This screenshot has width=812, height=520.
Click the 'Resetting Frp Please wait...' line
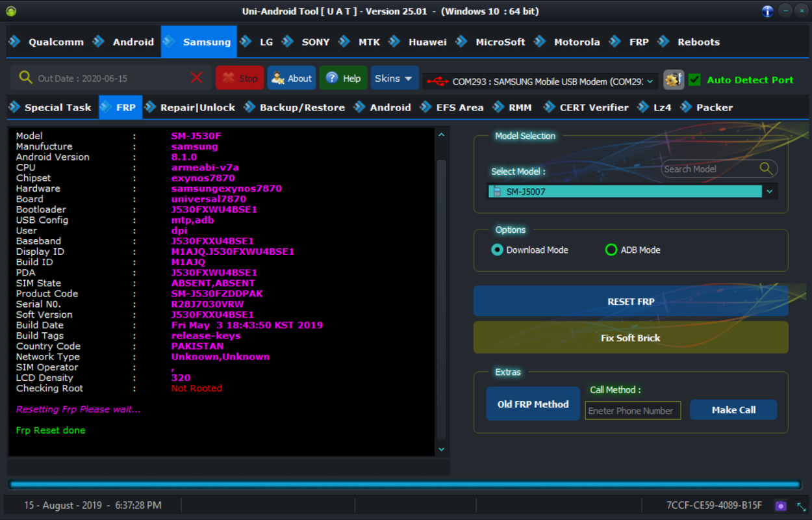coord(78,409)
